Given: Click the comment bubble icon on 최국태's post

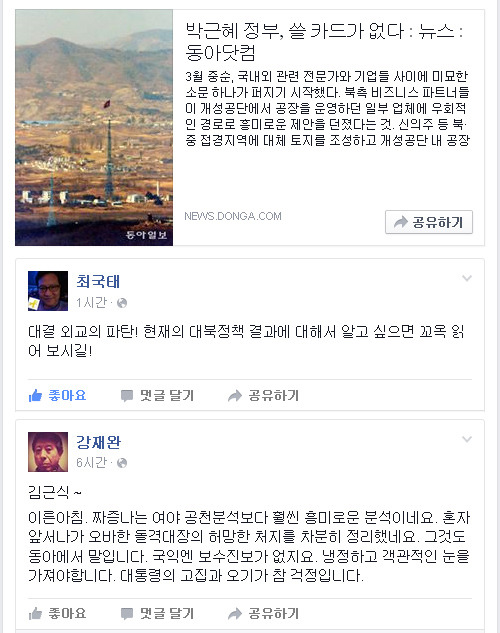Looking at the screenshot, I should coord(127,396).
